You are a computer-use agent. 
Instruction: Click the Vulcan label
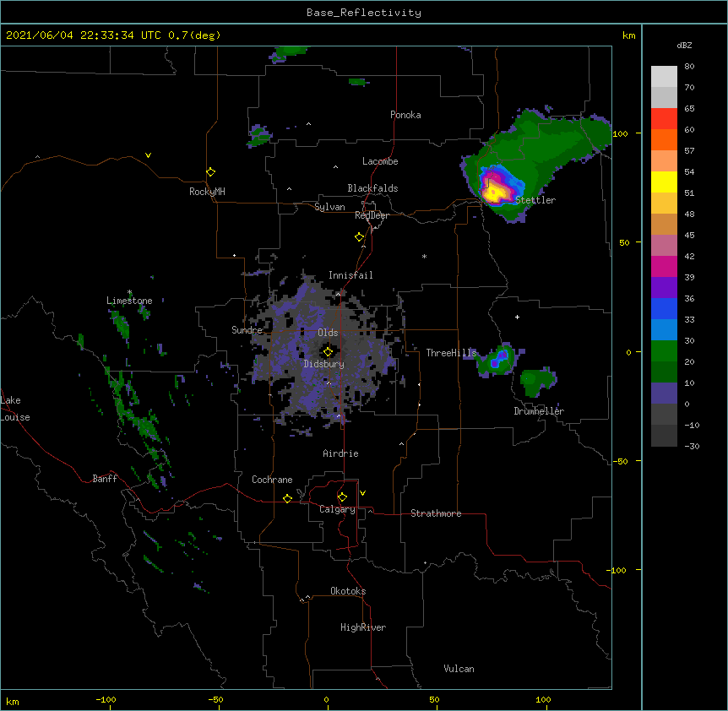pos(459,669)
